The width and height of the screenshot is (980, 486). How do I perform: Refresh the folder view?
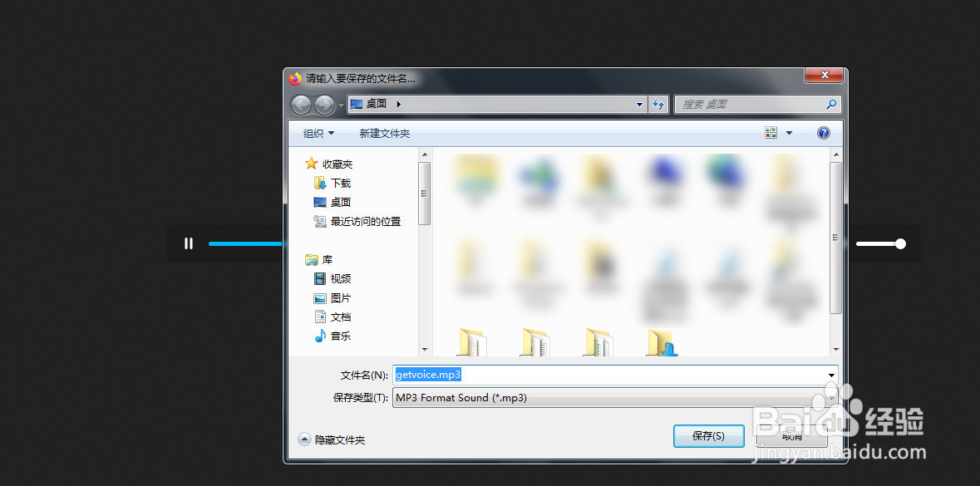658,105
